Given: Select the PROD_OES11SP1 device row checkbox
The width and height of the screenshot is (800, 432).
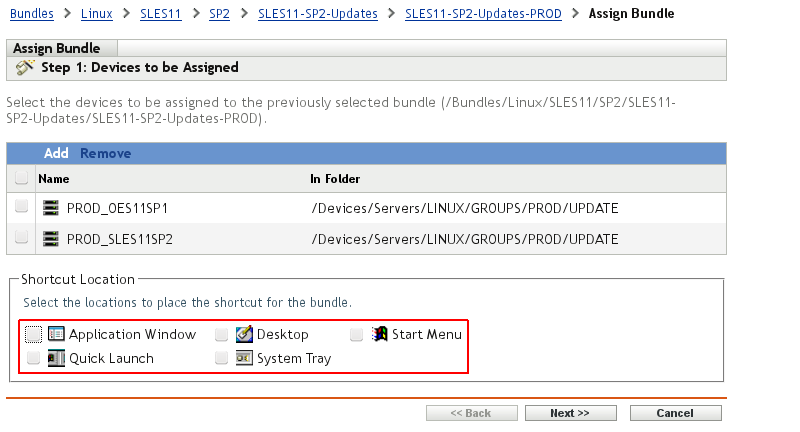Looking at the screenshot, I should click(22, 207).
